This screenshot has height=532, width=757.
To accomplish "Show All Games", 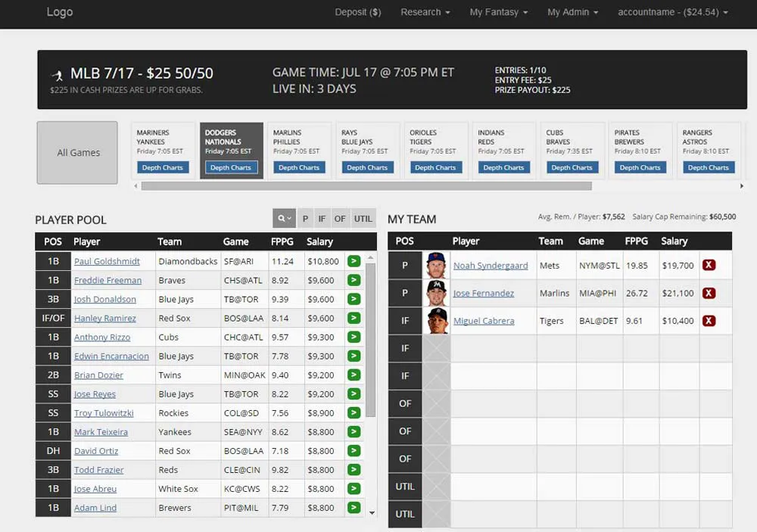I will click(78, 153).
